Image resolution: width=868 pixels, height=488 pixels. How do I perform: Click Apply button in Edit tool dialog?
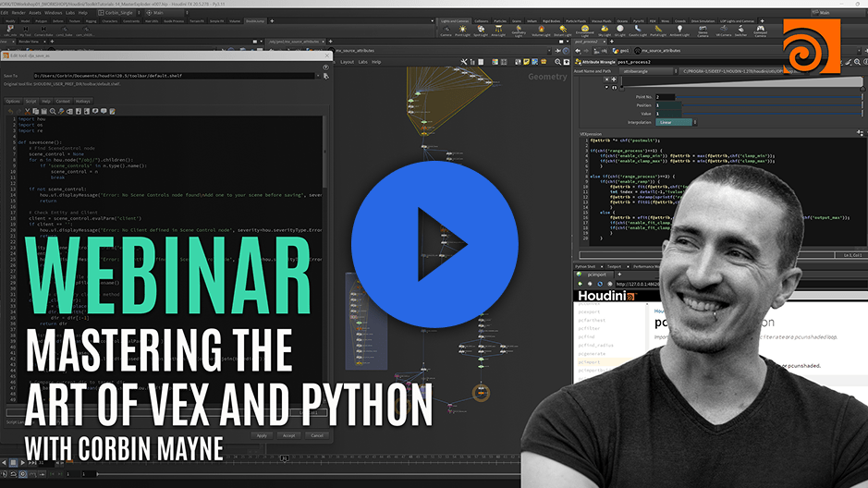pyautogui.click(x=262, y=435)
